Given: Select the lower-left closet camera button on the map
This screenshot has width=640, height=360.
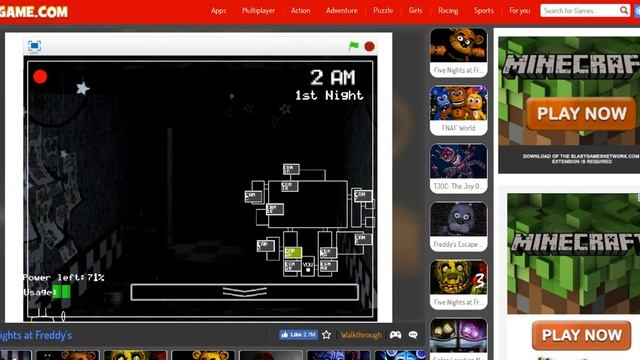Looking at the screenshot, I should pyautogui.click(x=265, y=246).
